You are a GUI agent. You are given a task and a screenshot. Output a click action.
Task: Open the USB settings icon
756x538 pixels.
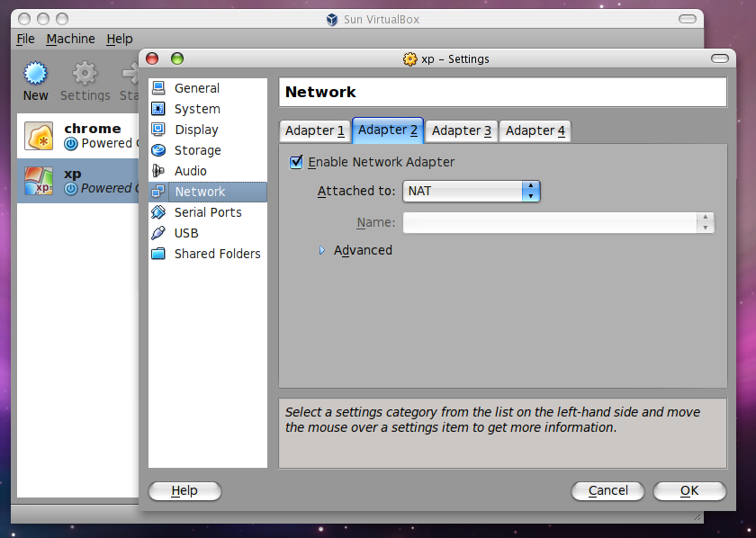coord(158,233)
